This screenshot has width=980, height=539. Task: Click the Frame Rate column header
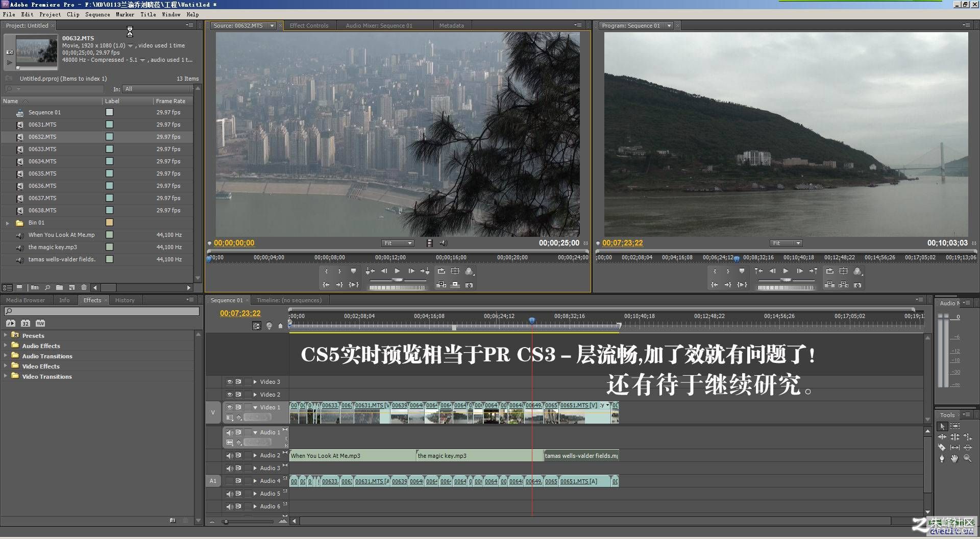[170, 101]
